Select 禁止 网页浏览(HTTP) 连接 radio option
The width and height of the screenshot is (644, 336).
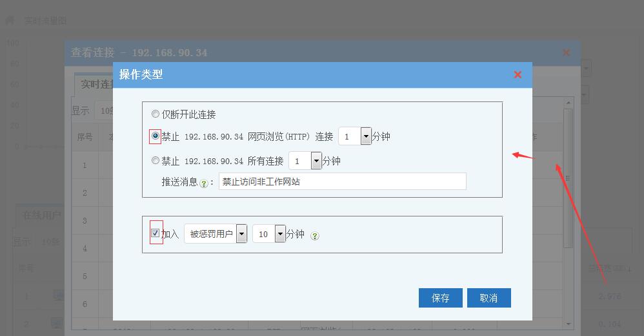coord(156,136)
